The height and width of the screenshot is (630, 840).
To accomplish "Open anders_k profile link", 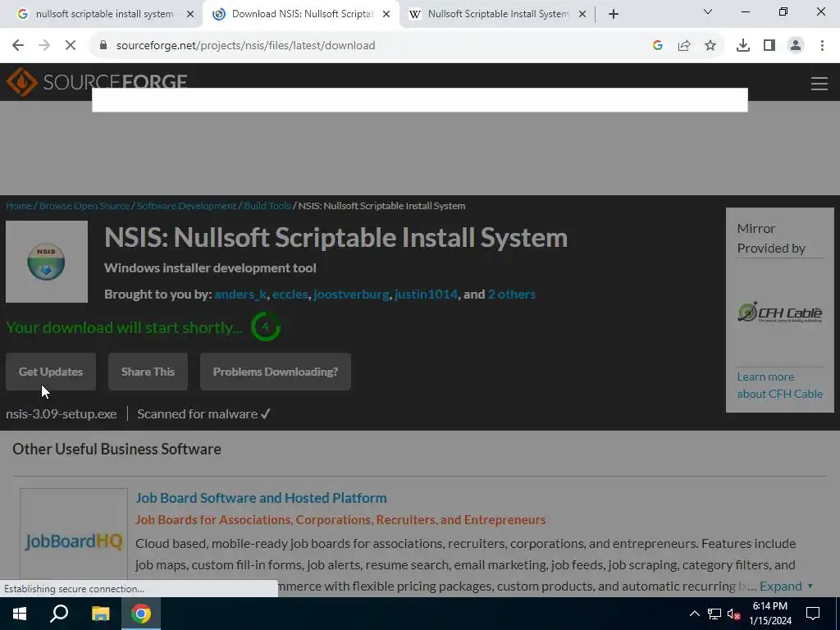I will (240, 294).
